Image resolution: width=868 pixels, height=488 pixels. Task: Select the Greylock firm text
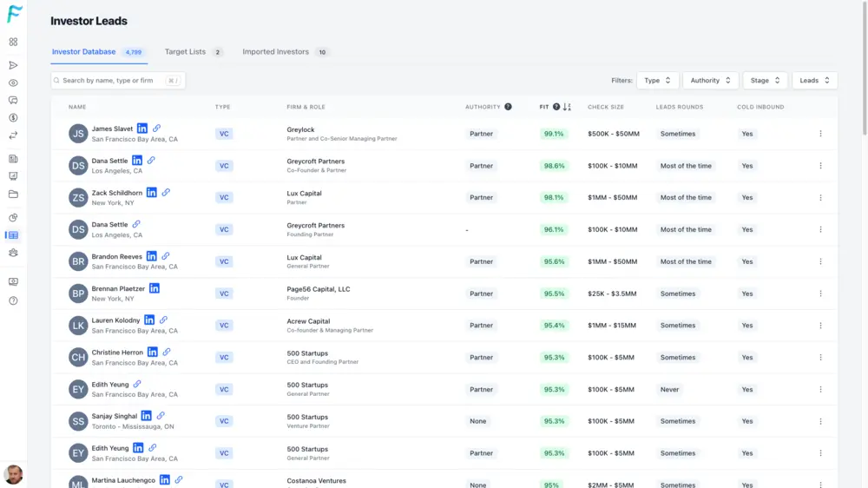(x=300, y=129)
